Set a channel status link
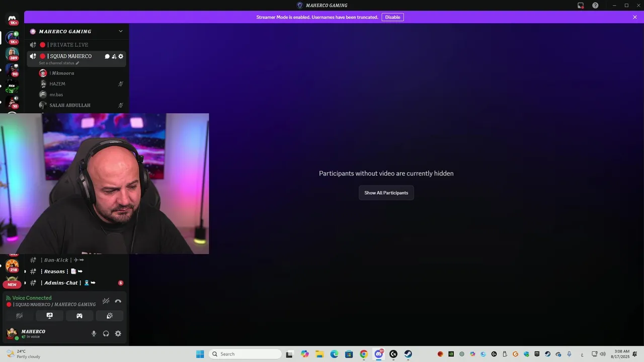Image resolution: width=644 pixels, height=362 pixels. (59, 63)
